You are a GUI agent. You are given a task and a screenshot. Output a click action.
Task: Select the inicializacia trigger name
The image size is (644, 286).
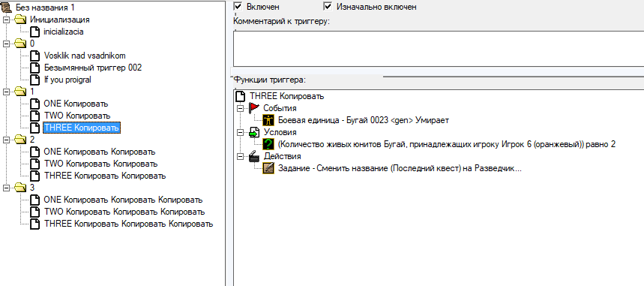pos(64,32)
